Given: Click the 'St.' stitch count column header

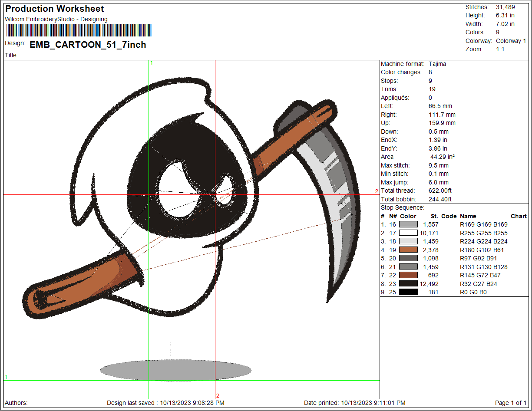Looking at the screenshot, I should pos(434,216).
